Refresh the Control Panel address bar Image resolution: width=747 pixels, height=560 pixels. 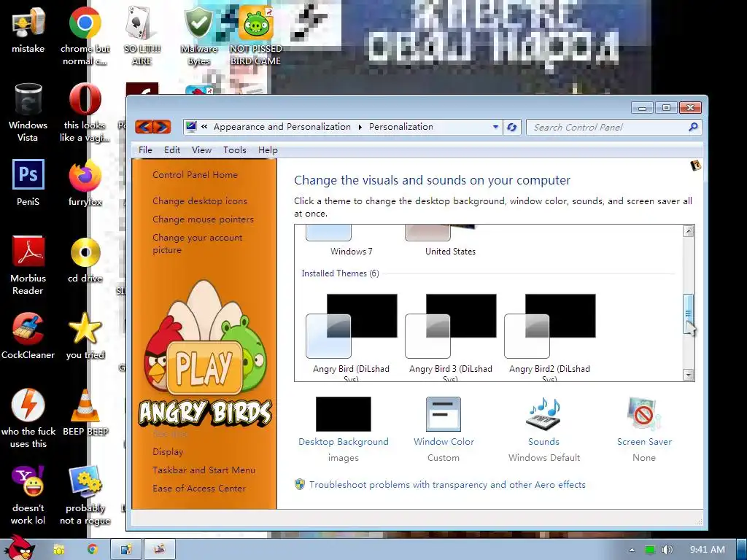pyautogui.click(x=512, y=127)
